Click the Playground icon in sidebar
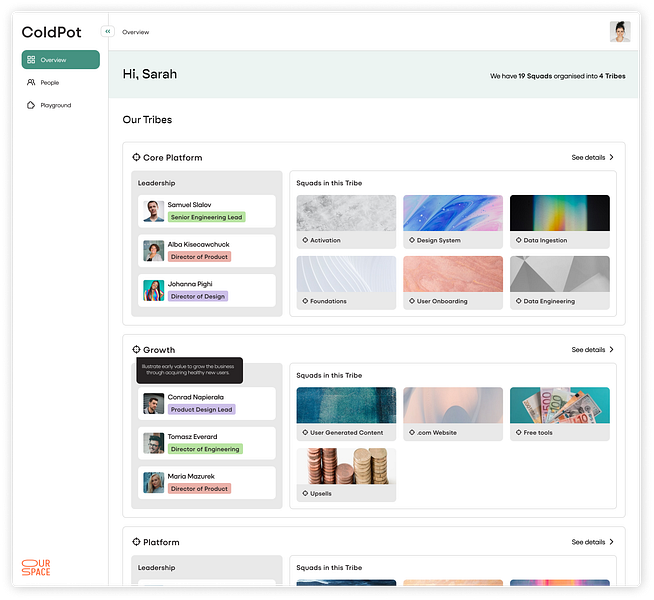This screenshot has height=600, width=654. (31, 105)
